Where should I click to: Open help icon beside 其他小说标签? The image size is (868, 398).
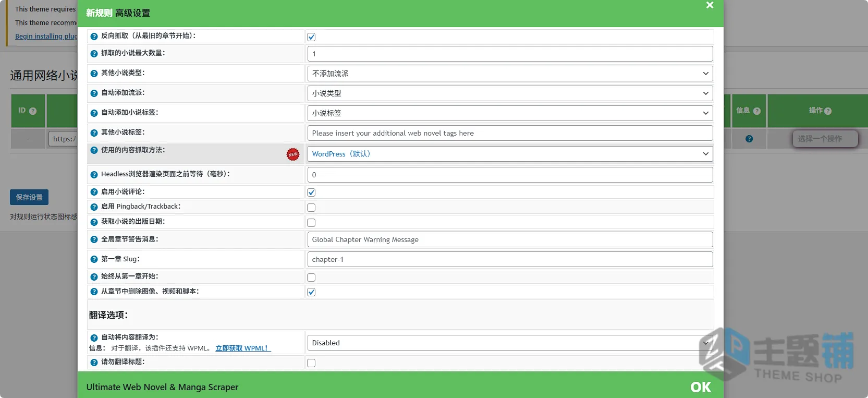(x=94, y=133)
